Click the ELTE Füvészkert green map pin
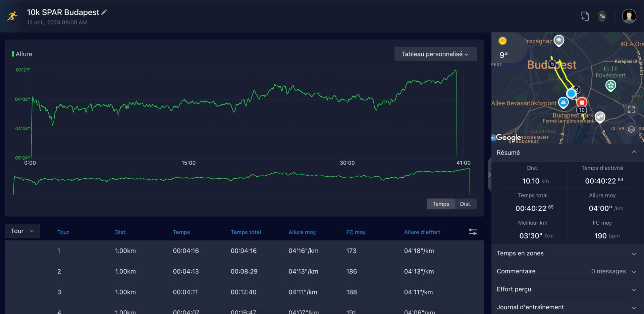This screenshot has width=644, height=314. (611, 86)
